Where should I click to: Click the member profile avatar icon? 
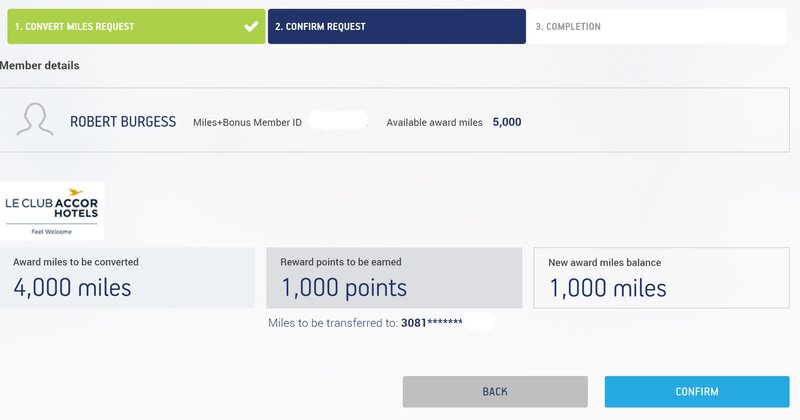[35, 119]
